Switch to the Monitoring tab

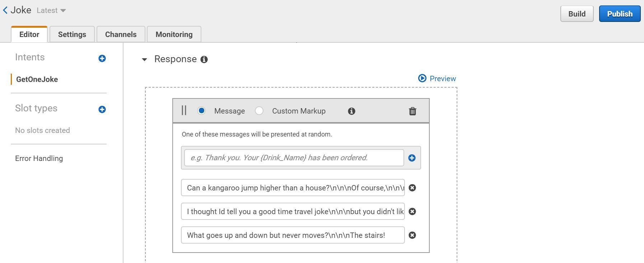174,34
